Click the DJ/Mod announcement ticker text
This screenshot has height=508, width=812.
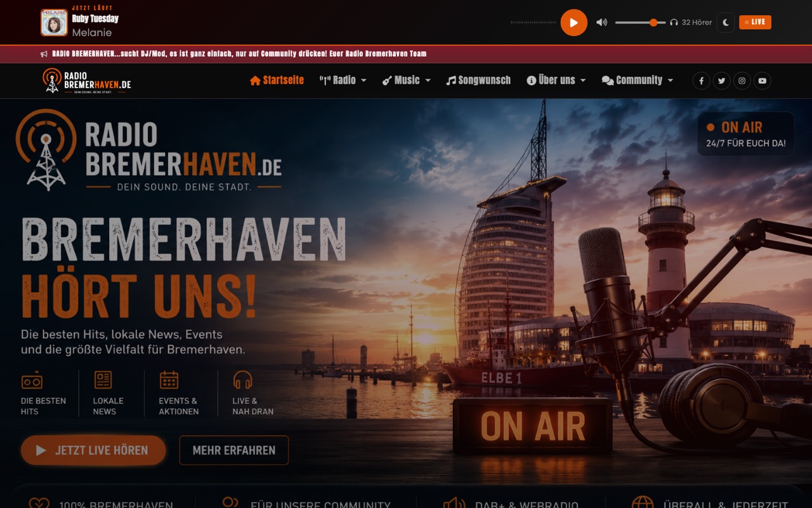tap(239, 54)
